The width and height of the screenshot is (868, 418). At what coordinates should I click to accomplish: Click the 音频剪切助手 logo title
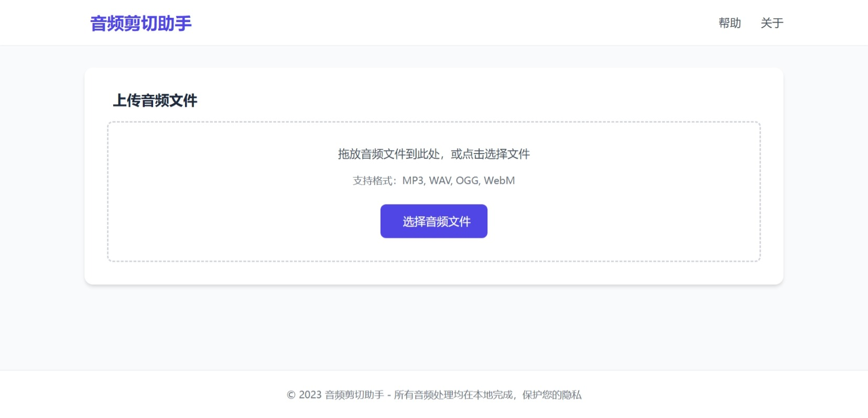tap(141, 24)
